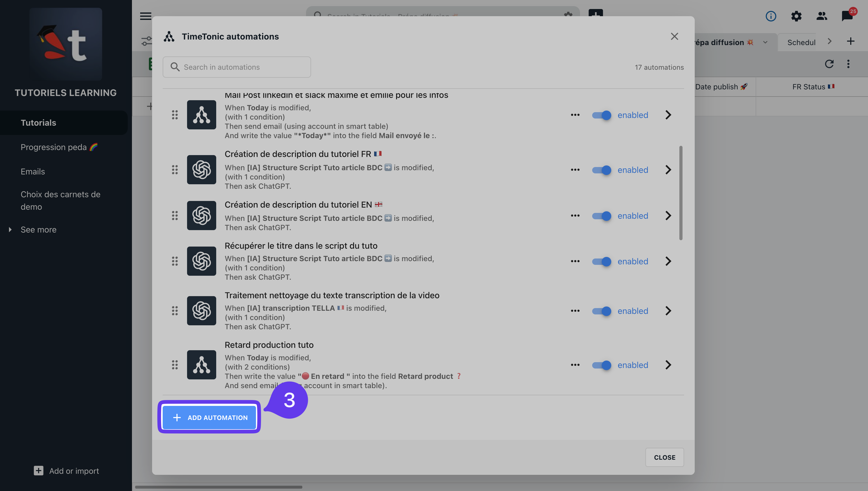Close the TimeTonic automations dialog with X
This screenshot has width=868, height=491.
click(674, 36)
